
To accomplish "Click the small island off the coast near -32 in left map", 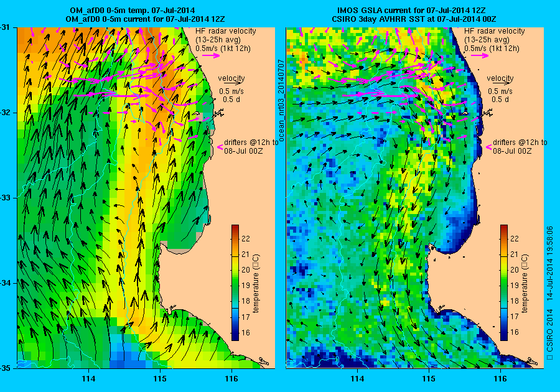I will coord(196,114).
